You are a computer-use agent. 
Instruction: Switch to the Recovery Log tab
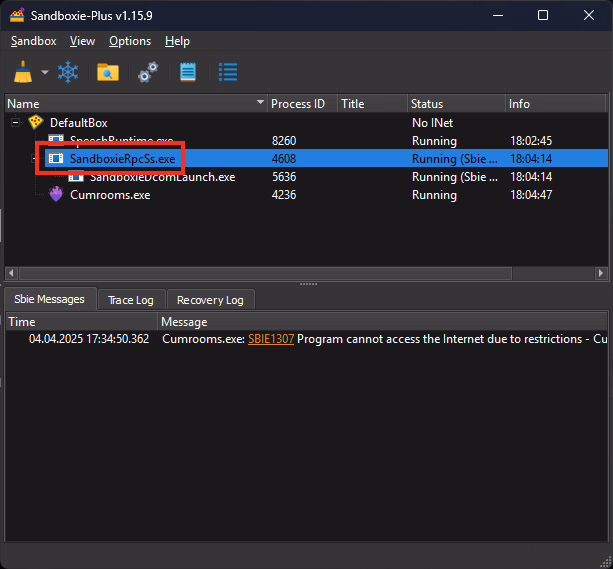coord(210,300)
